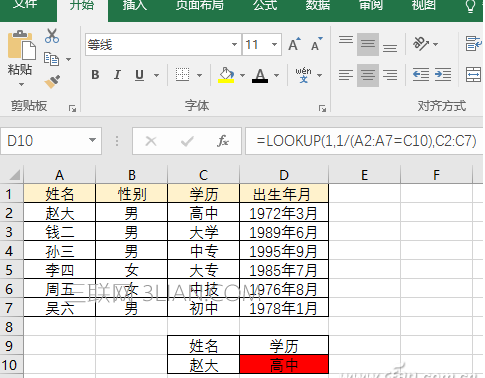485x378 pixels.
Task: Expand the Name Box dropdown
Action: pyautogui.click(x=92, y=141)
